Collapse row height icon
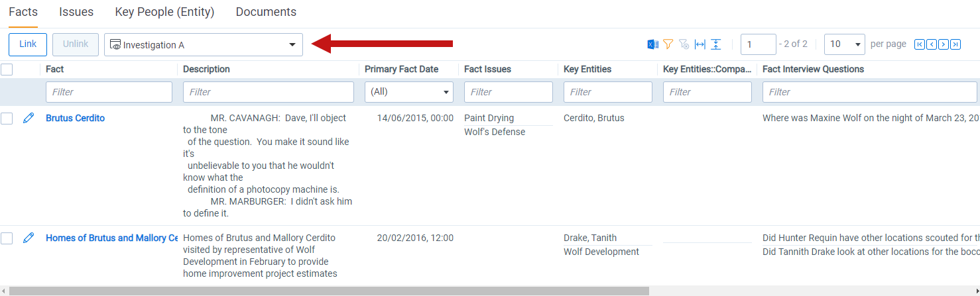The width and height of the screenshot is (980, 296). click(x=716, y=44)
